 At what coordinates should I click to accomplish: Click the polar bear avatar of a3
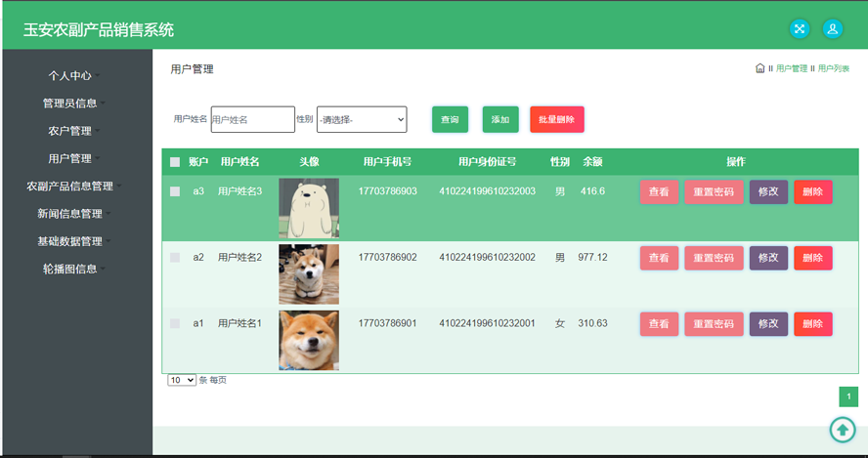click(309, 208)
